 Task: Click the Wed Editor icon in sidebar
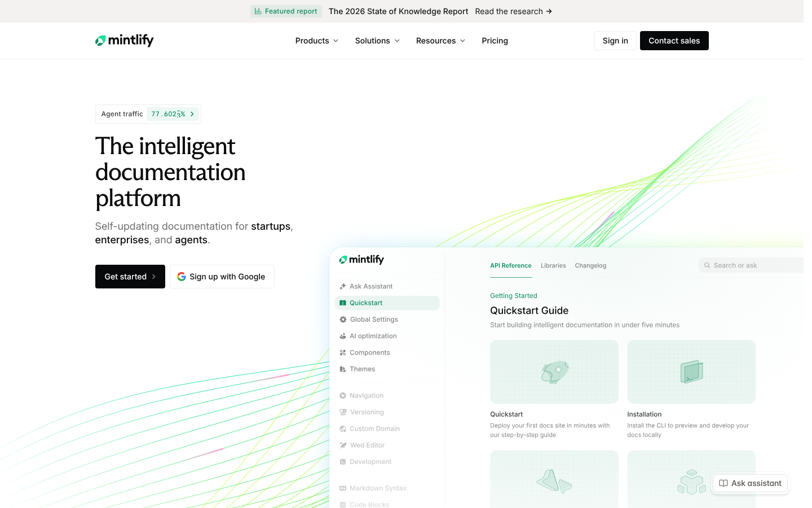pyautogui.click(x=342, y=445)
